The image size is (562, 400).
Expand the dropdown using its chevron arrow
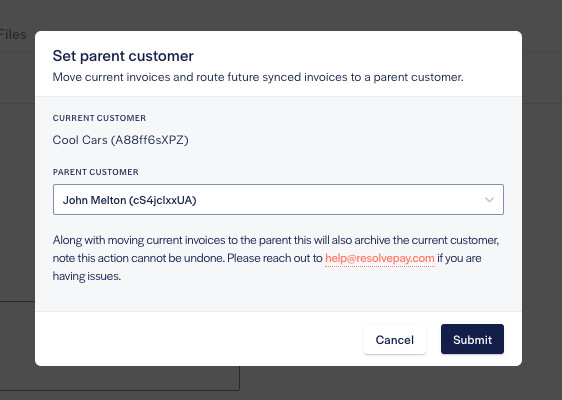(489, 200)
